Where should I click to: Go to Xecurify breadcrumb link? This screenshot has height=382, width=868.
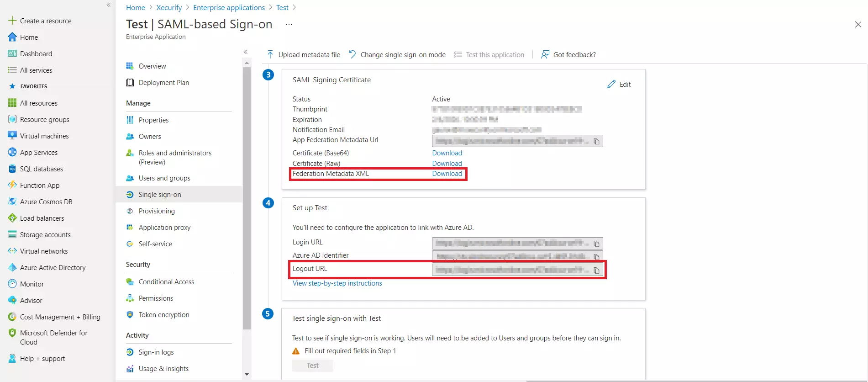pyautogui.click(x=169, y=8)
